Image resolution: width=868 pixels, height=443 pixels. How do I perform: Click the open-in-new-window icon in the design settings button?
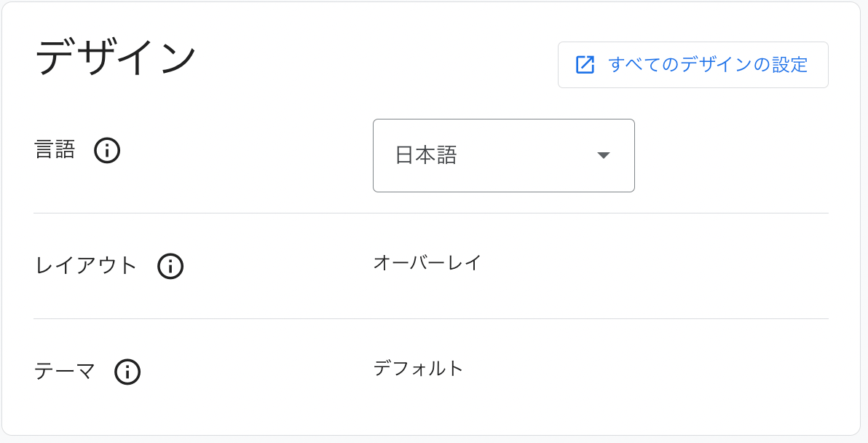point(585,65)
